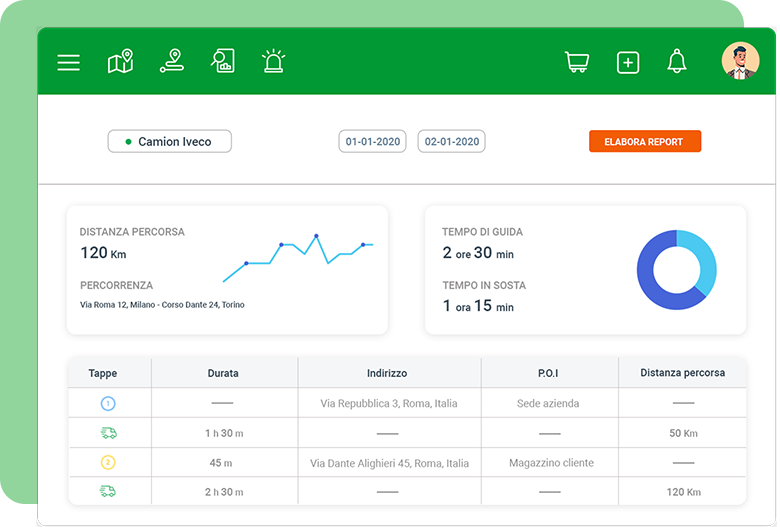
Task: Select stop number 2 marker
Action: click(108, 462)
